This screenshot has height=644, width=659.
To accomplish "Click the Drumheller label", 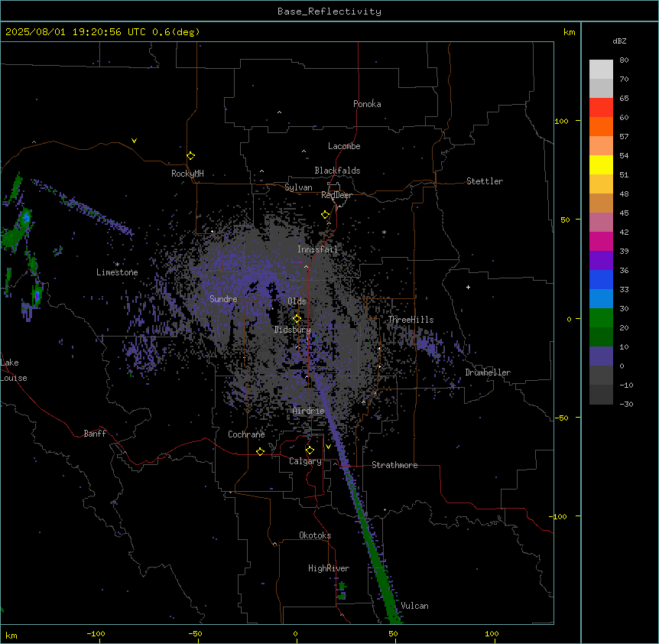I will tap(488, 372).
